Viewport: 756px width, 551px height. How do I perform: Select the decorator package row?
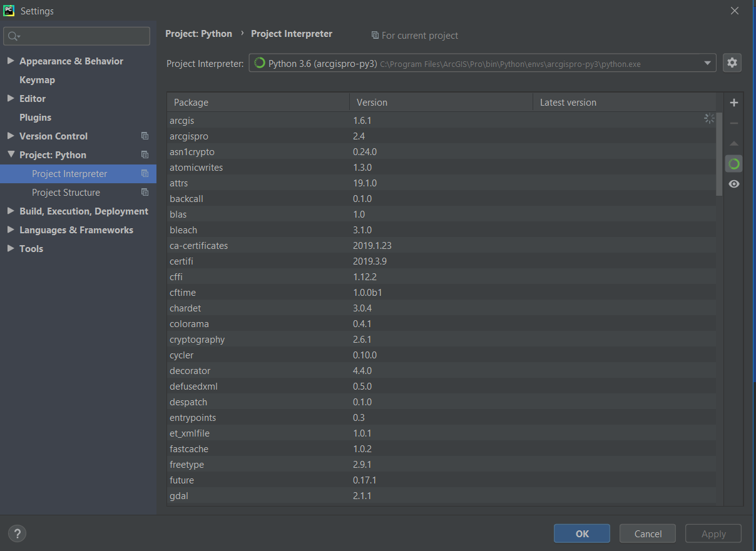point(441,370)
